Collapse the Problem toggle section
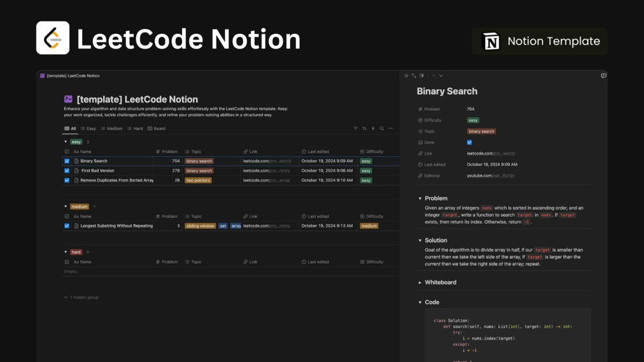 click(x=420, y=199)
